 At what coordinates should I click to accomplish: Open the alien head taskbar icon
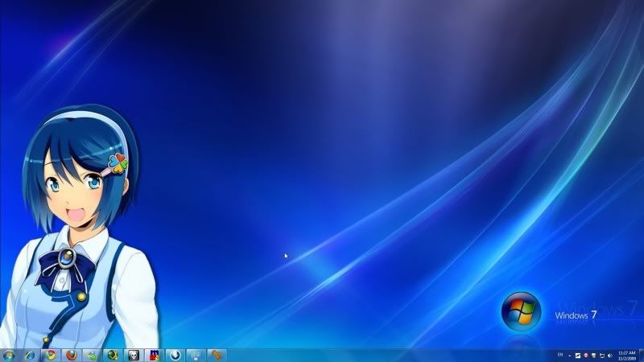point(134,356)
